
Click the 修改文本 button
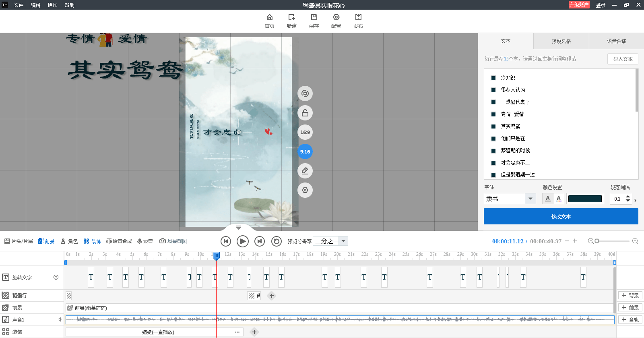(561, 216)
